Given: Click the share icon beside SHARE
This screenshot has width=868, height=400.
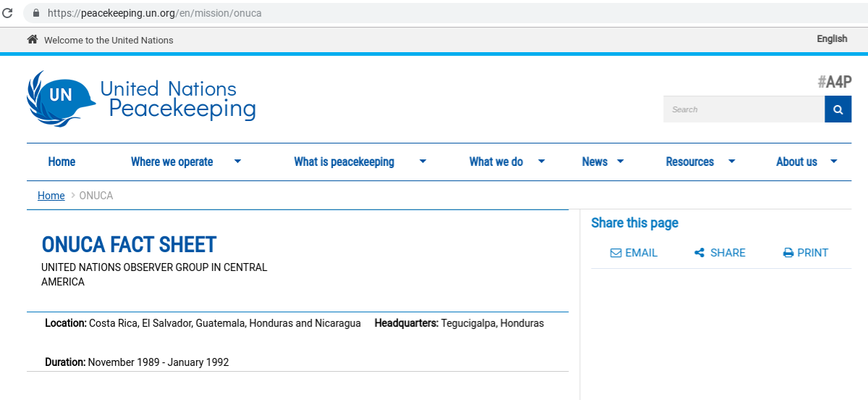Looking at the screenshot, I should click(699, 253).
